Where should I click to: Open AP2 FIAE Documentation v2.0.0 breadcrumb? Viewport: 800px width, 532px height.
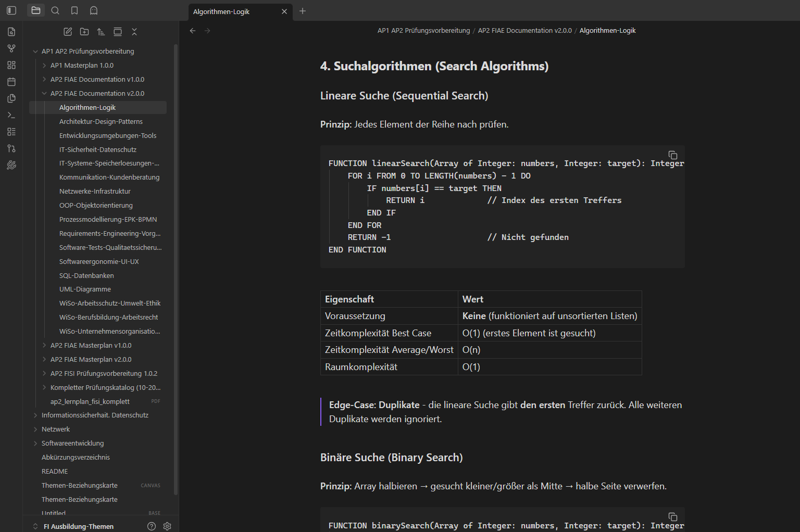point(524,31)
